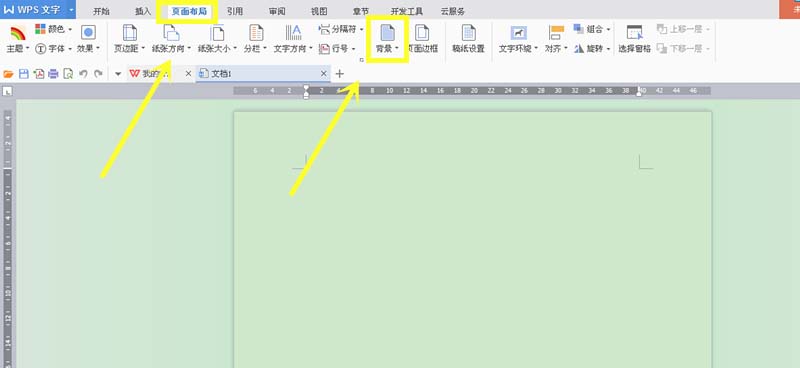Click the 上移一层 bring forward icon
The image size is (800, 368).
662,29
